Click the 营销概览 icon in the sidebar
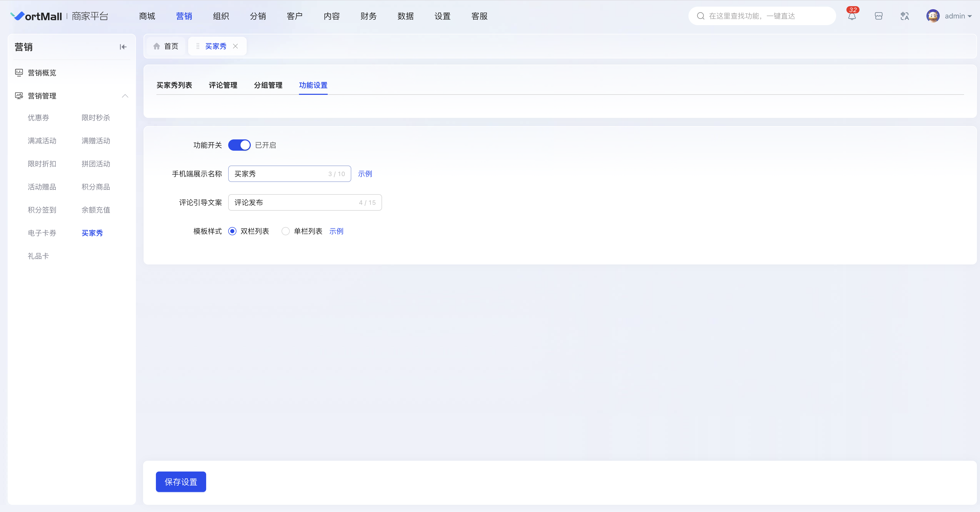 point(19,72)
